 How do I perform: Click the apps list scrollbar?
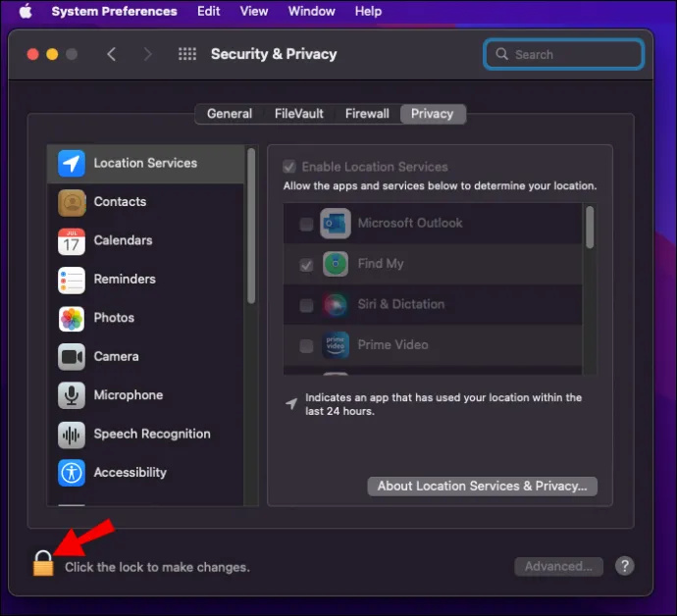(590, 228)
